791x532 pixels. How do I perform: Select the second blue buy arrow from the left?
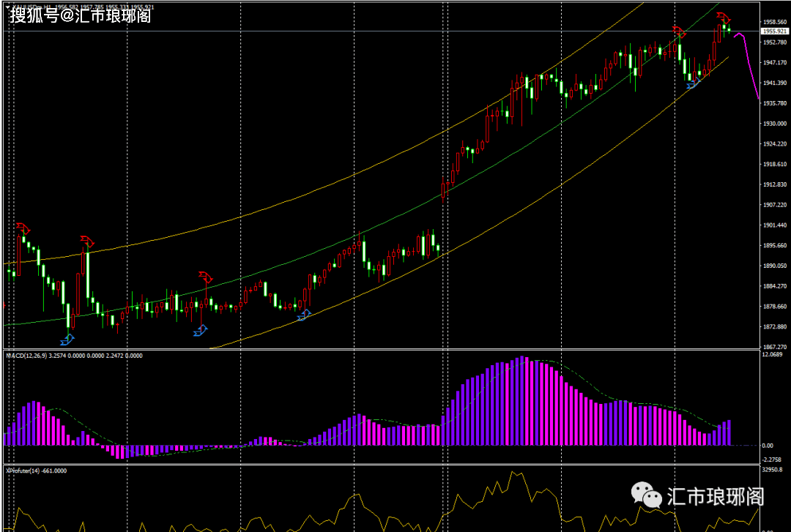(x=201, y=331)
